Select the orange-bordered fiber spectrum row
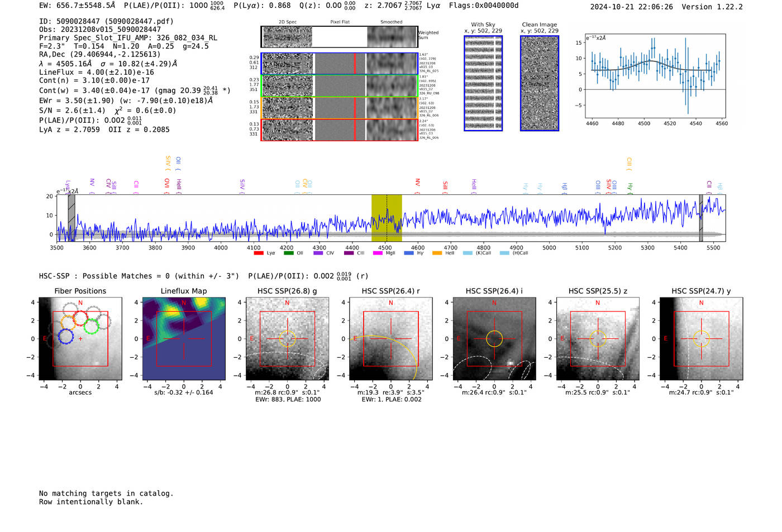 tap(339, 108)
